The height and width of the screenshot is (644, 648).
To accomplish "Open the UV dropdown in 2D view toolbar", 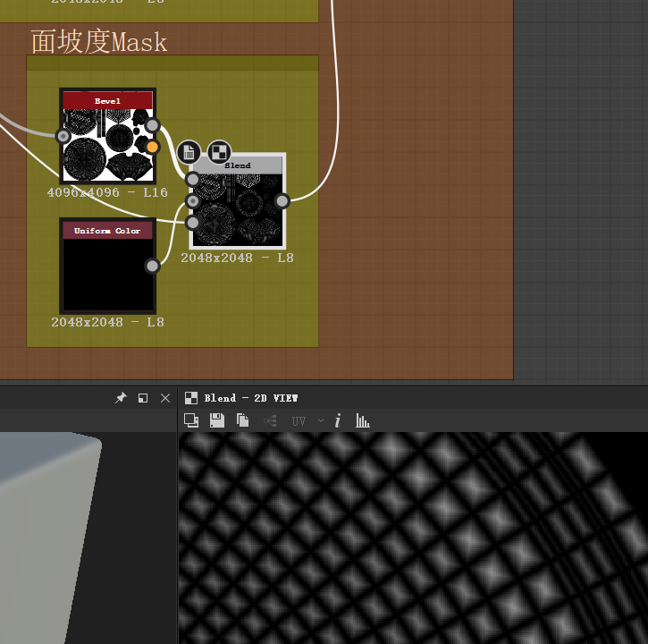I will (x=307, y=421).
